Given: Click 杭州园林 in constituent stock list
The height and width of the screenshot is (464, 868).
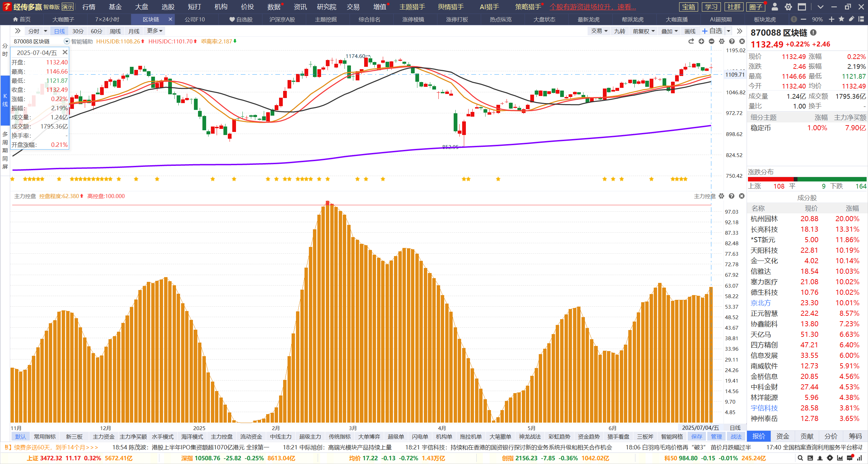Looking at the screenshot, I should coord(764,219).
